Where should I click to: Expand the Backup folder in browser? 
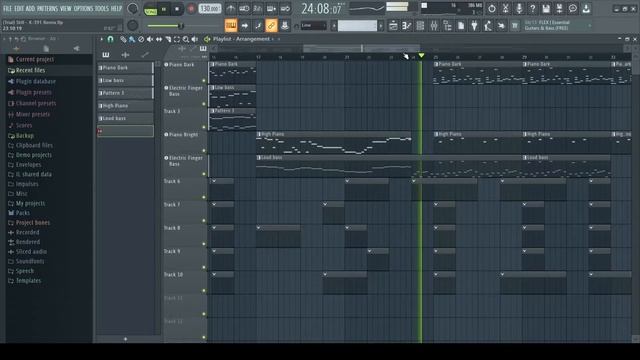coord(24,136)
